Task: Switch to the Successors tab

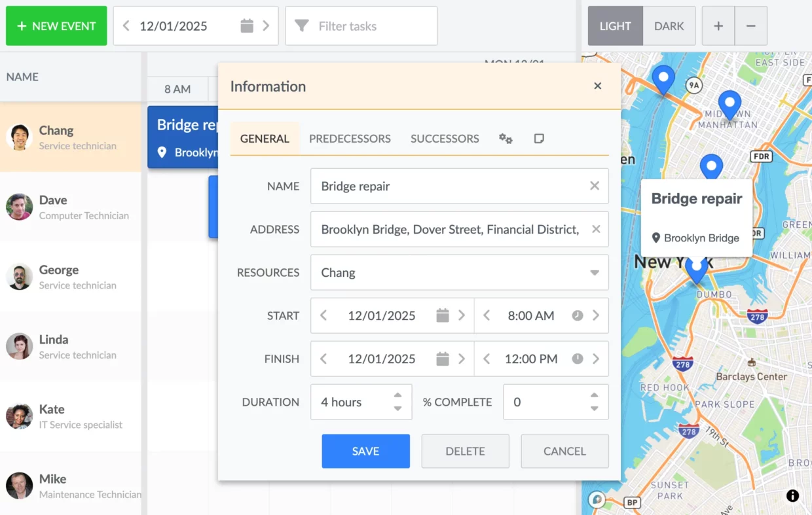Action: [x=445, y=139]
